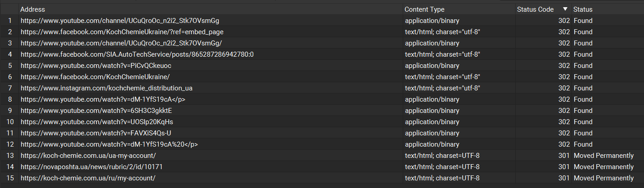Image resolution: width=644 pixels, height=188 pixels.
Task: Click Moved Permanently status in row 13
Action: 603,156
